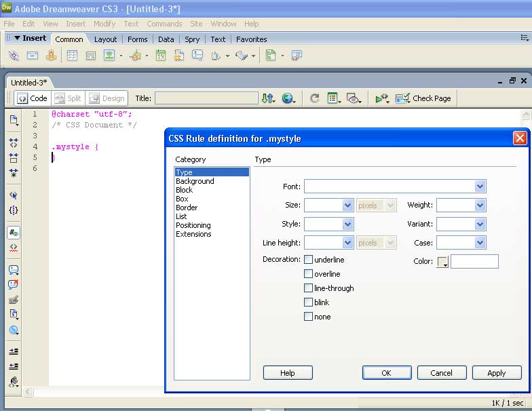Open the Weight dropdown
Viewport: 532px width, 411px height.
pyautogui.click(x=480, y=205)
